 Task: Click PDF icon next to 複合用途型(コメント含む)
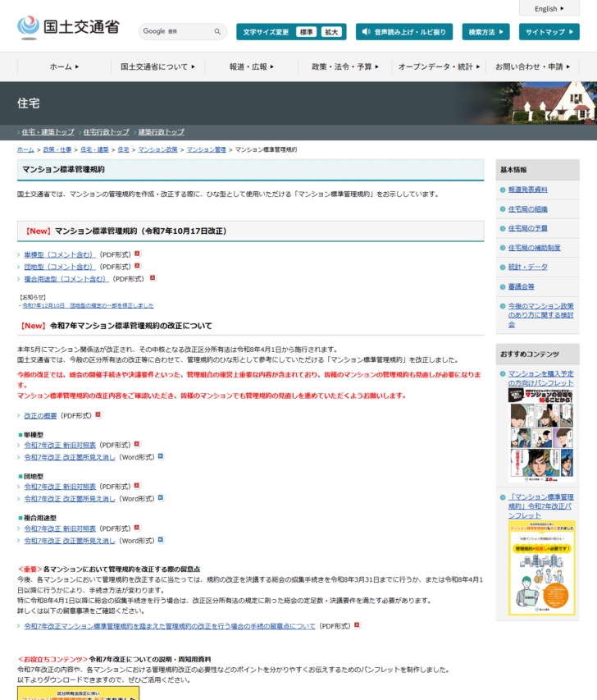(153, 277)
